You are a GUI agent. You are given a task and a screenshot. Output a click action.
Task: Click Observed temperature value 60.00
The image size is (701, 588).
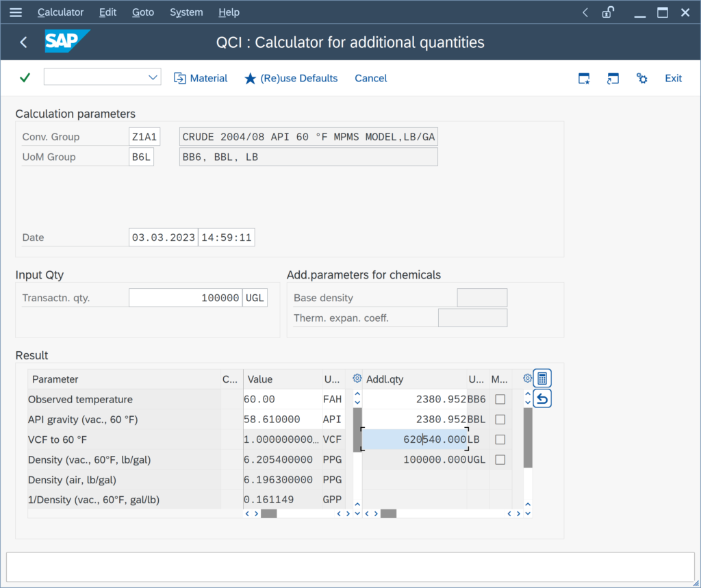point(283,399)
